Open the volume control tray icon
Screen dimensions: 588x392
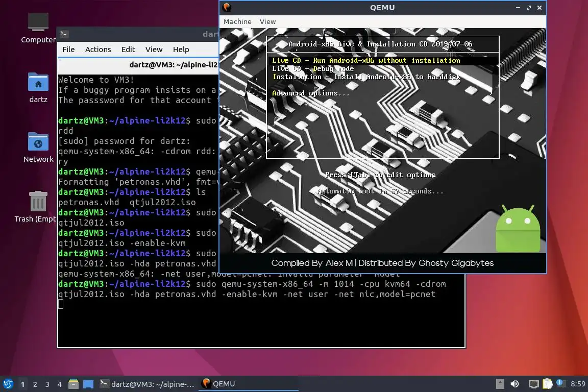click(515, 384)
